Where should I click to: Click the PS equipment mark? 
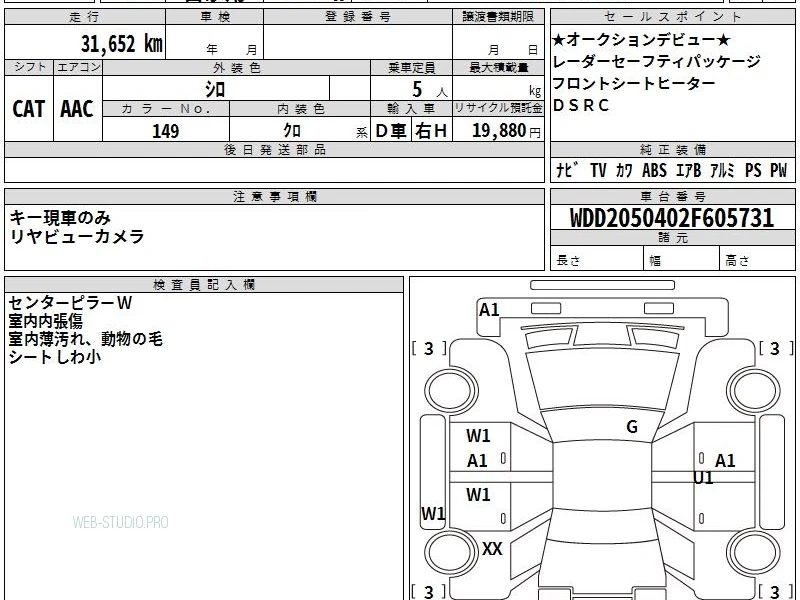(753, 170)
